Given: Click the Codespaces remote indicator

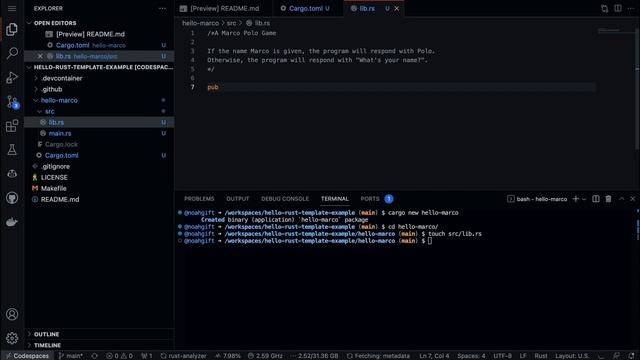Looking at the screenshot, I should tap(27, 356).
